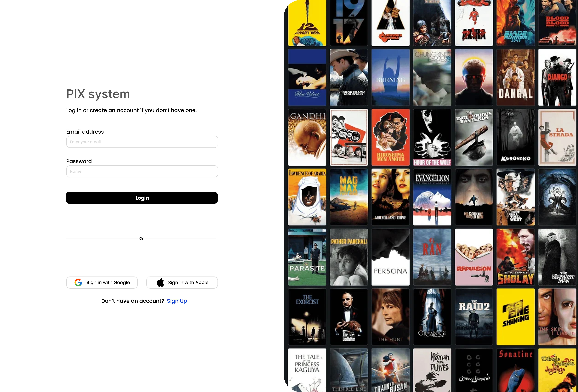Open the Ran poster
Screen dimensions: 578x392
tap(432, 257)
